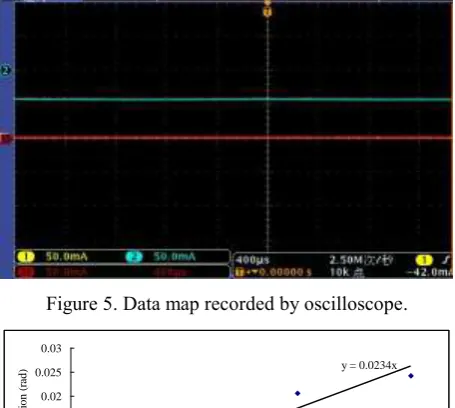Click the cyan channel 2 badge

click(134, 257)
